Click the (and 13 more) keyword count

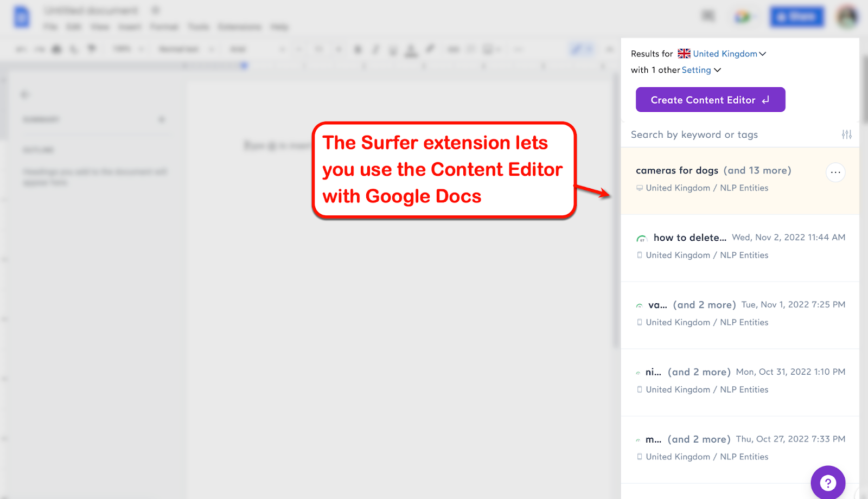[x=757, y=171]
